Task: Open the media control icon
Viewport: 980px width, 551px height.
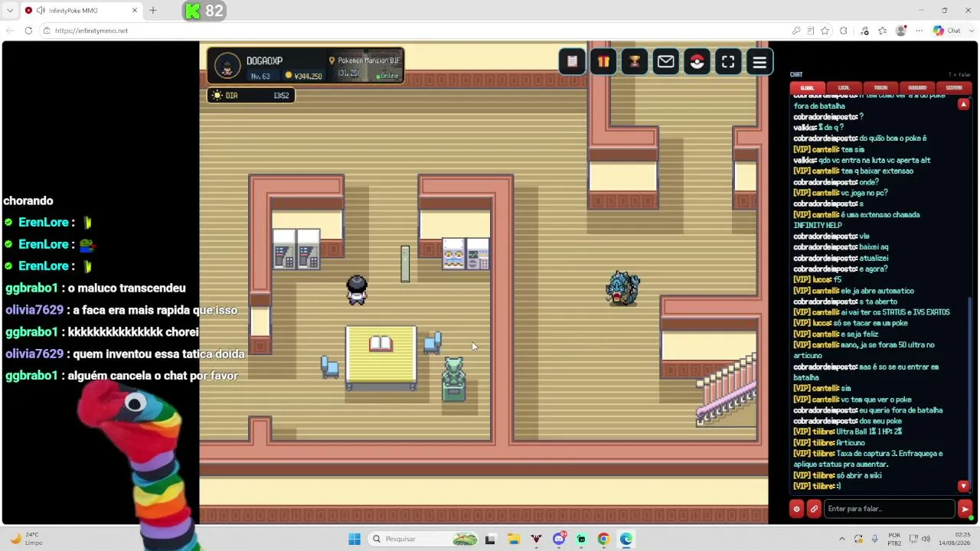Action: 864,31
